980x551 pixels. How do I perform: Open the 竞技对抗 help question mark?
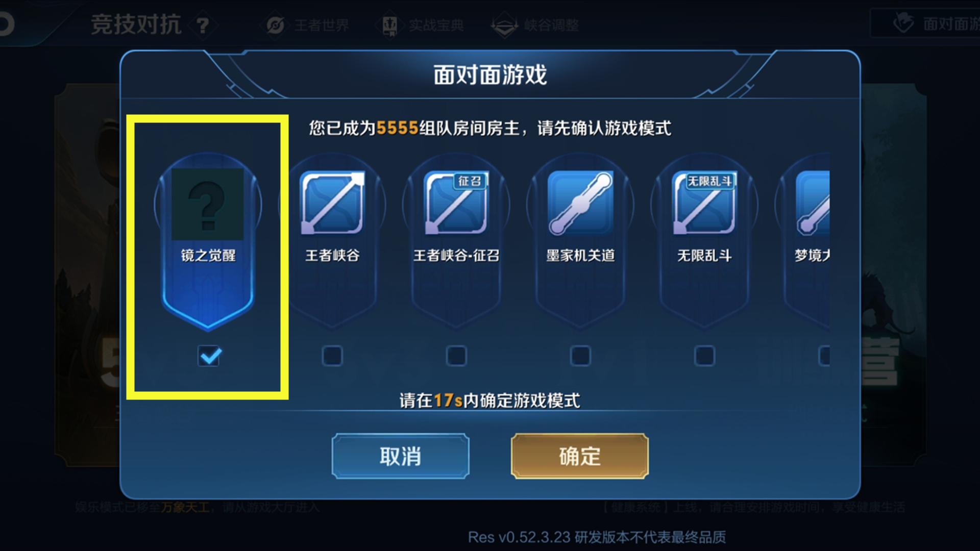point(203,25)
